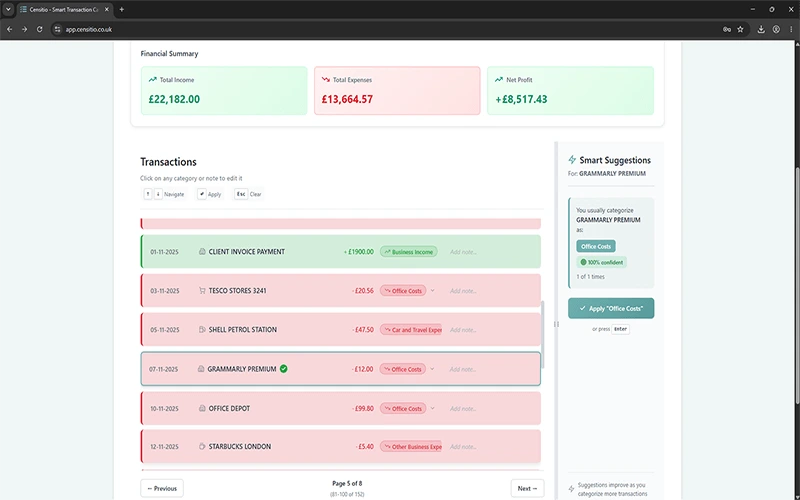The width and height of the screenshot is (800, 500).
Task: Expand chevron beside TESCO STORES category
Action: [x=432, y=291]
